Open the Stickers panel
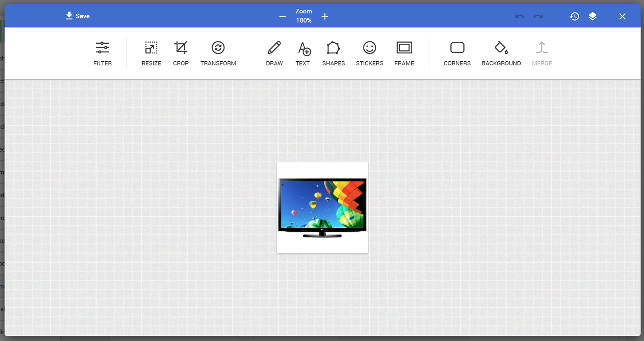This screenshot has width=644, height=341. click(x=369, y=53)
